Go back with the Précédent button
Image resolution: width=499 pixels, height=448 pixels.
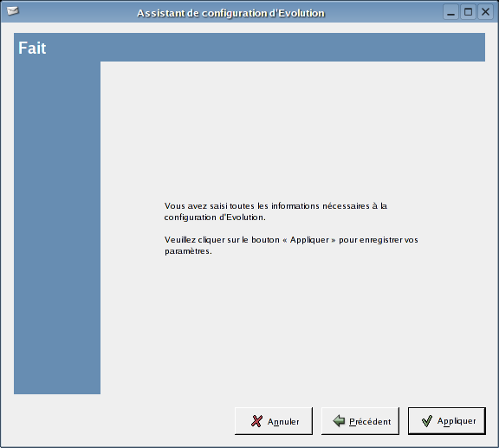coord(360,421)
